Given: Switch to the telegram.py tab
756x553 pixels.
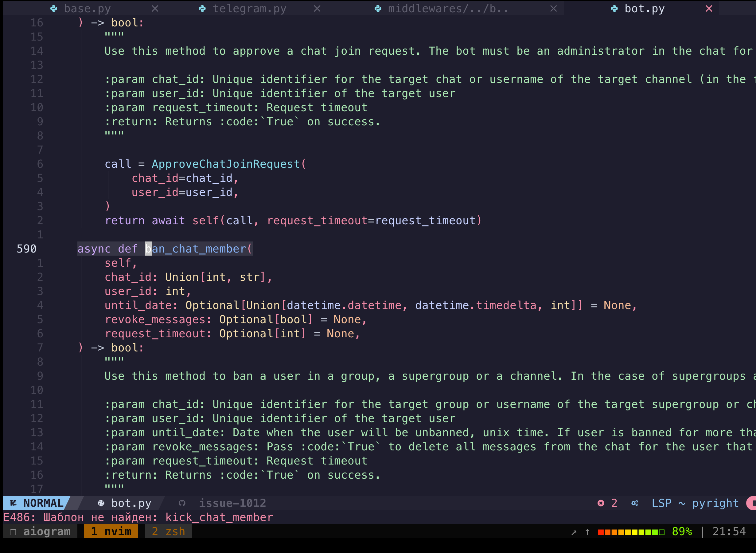Looking at the screenshot, I should 249,8.
